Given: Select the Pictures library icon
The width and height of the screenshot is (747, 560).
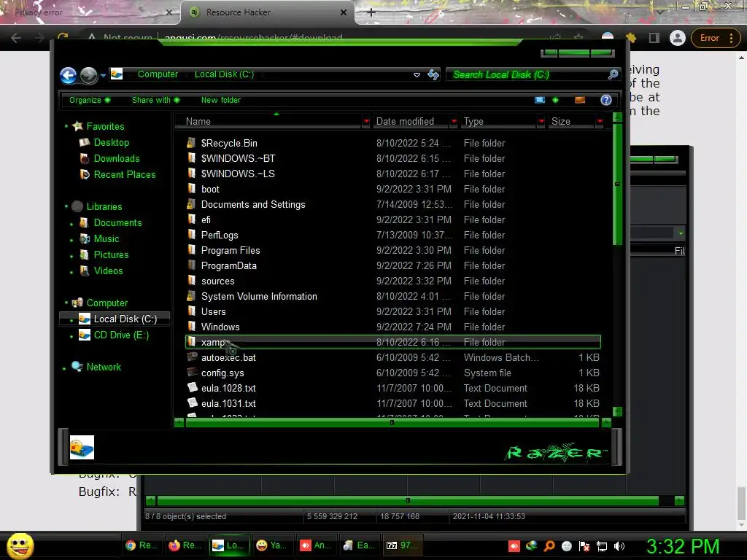Looking at the screenshot, I should tap(85, 254).
